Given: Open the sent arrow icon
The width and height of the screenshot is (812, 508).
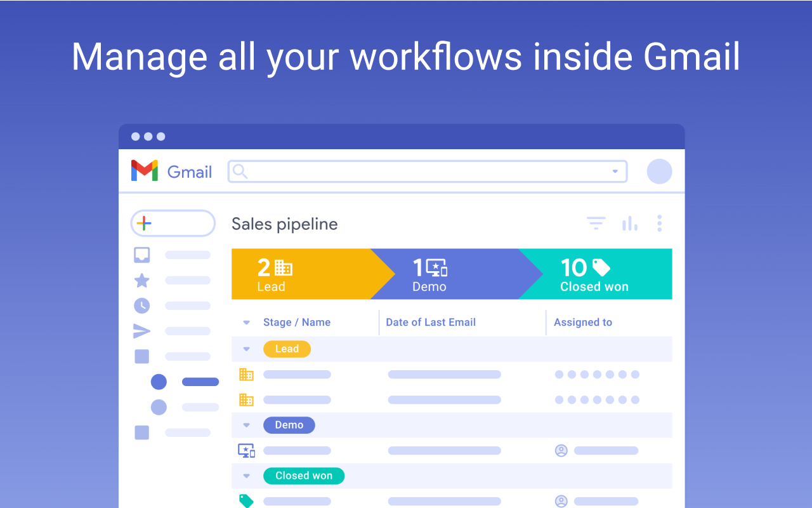Looking at the screenshot, I should coord(141,331).
